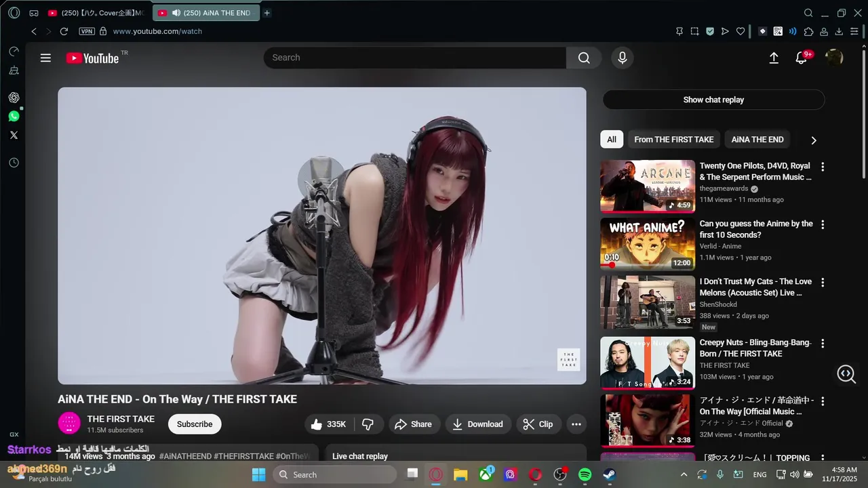Screen dimensions: 868x488
Task: Open THE FIRST TAKE channel name link
Action: (x=121, y=419)
